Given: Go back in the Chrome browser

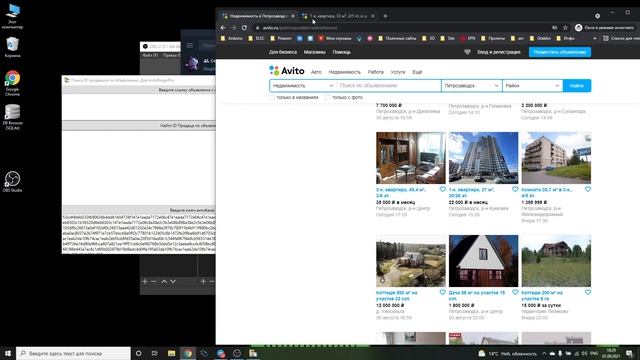Looking at the screenshot, I should (x=223, y=28).
